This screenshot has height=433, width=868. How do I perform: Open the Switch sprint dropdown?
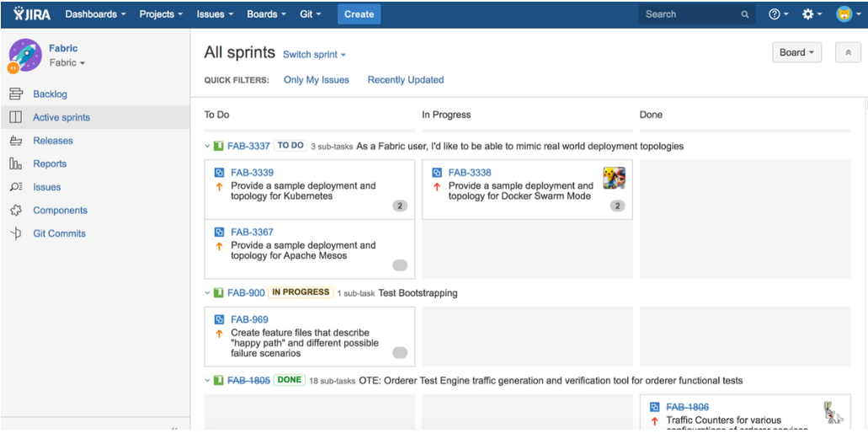pos(314,55)
